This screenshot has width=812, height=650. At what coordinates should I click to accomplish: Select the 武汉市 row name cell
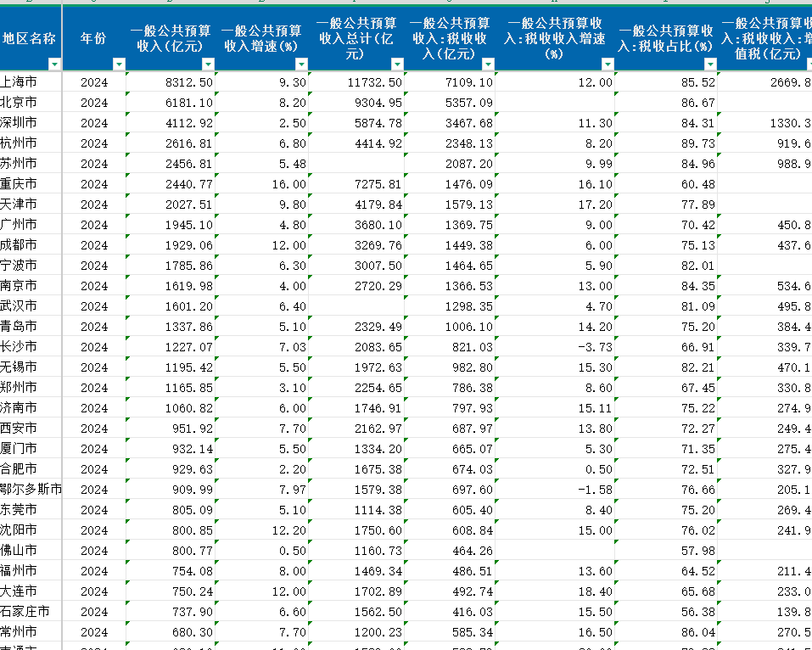(x=31, y=305)
